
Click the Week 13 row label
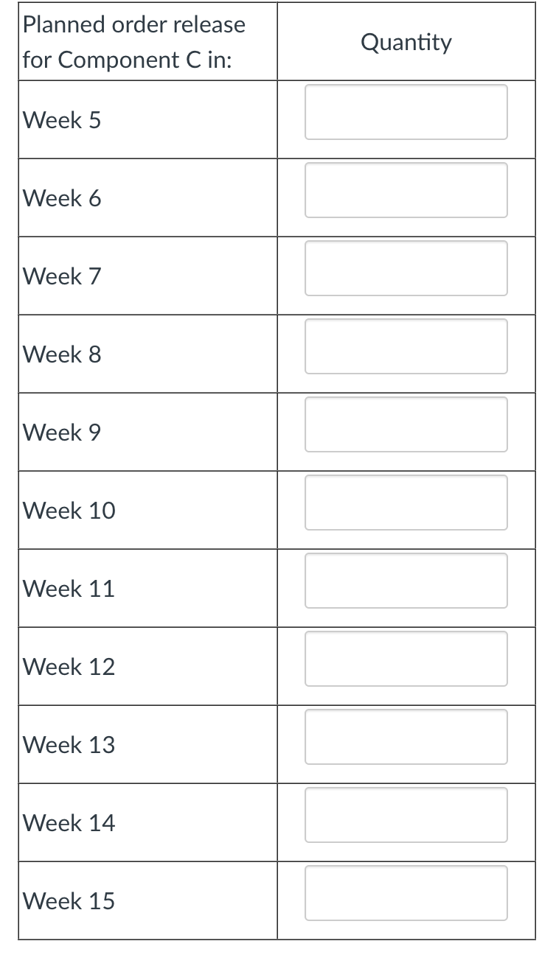68,745
